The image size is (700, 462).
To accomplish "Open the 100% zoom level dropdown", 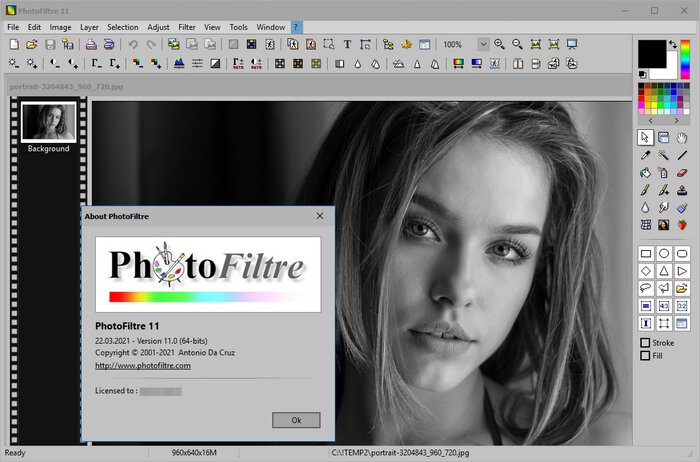I will [x=483, y=45].
